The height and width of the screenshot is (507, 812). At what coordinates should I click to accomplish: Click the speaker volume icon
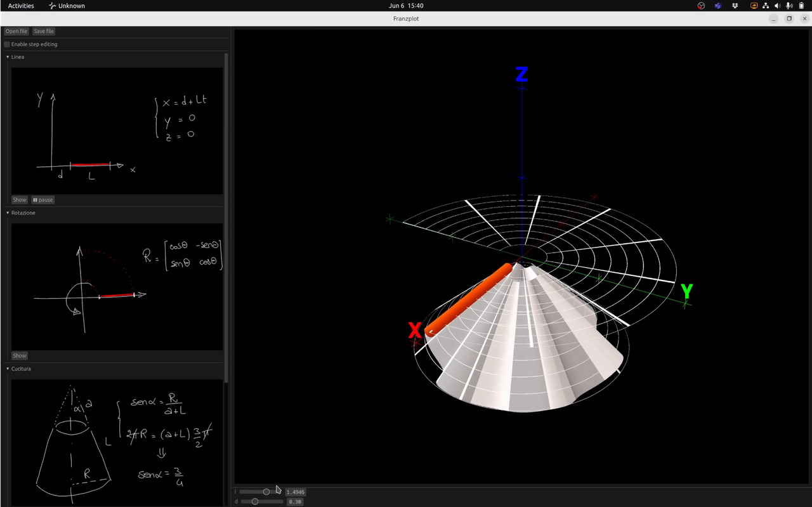[778, 6]
